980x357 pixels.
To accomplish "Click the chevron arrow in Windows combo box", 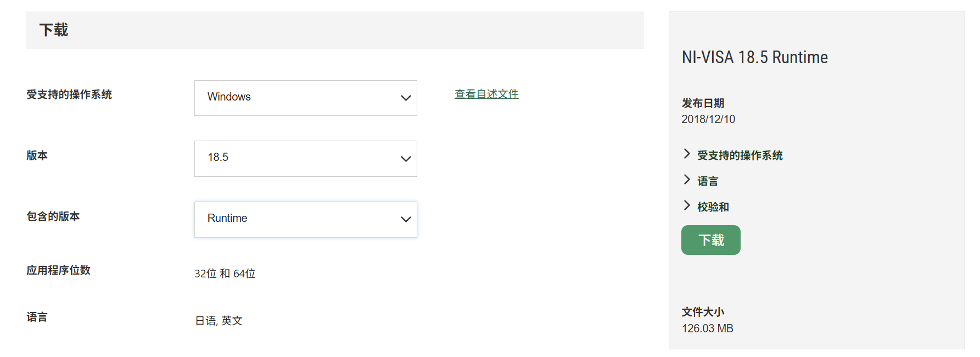I will click(406, 98).
